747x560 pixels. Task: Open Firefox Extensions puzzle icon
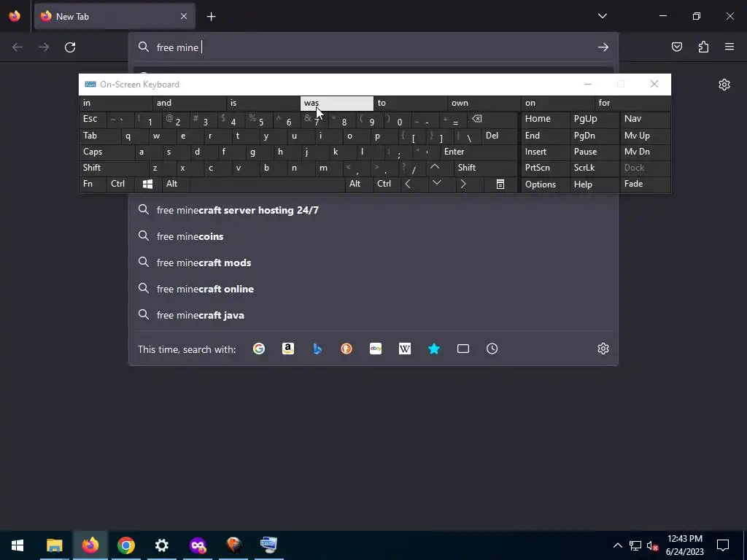(703, 47)
